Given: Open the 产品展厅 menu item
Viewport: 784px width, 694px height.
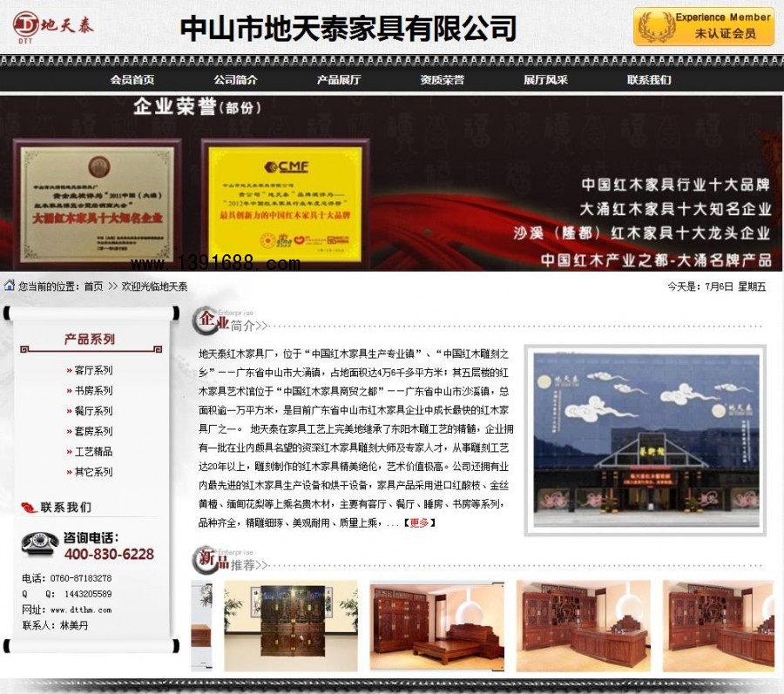Looking at the screenshot, I should pos(339,79).
